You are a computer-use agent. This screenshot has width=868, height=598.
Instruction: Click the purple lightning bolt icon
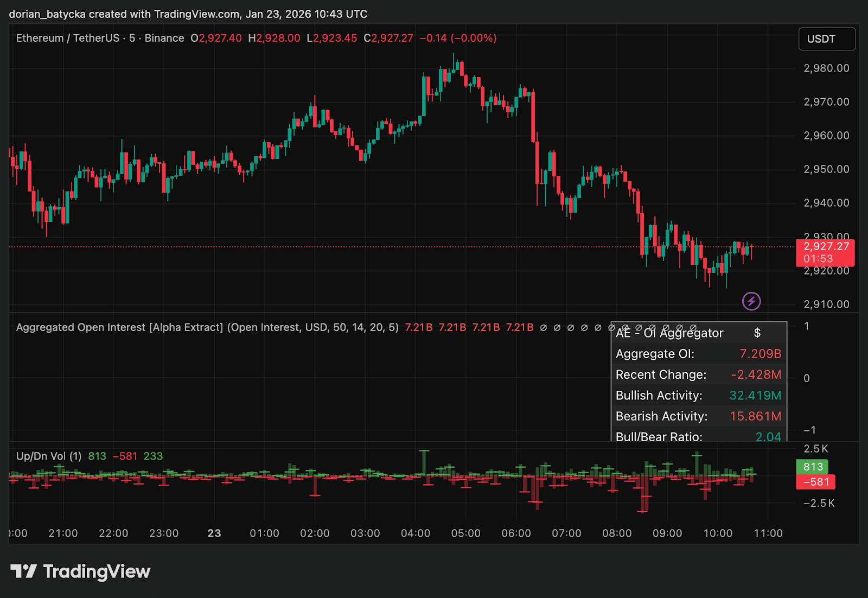751,301
